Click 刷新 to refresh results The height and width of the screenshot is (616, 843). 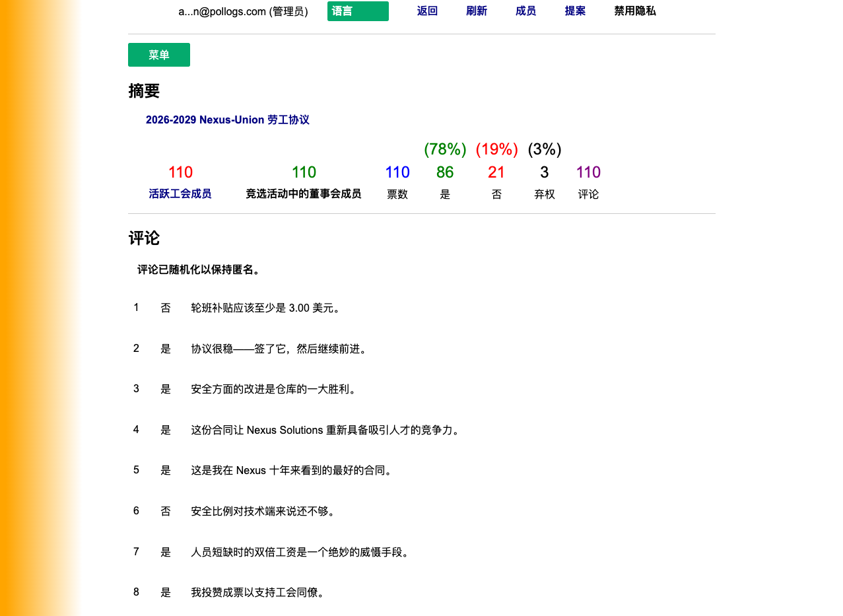point(476,11)
